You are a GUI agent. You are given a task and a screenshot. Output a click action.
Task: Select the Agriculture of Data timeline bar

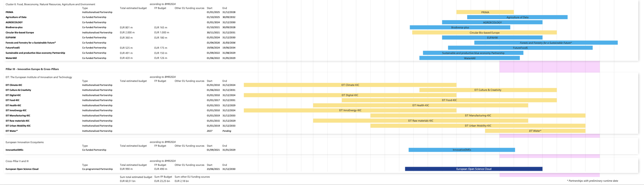point(517,17)
